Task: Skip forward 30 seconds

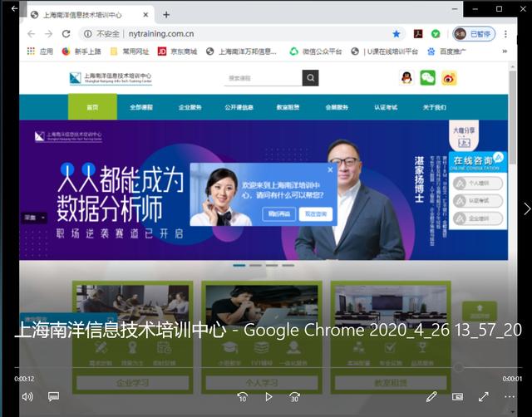Action: (x=294, y=397)
